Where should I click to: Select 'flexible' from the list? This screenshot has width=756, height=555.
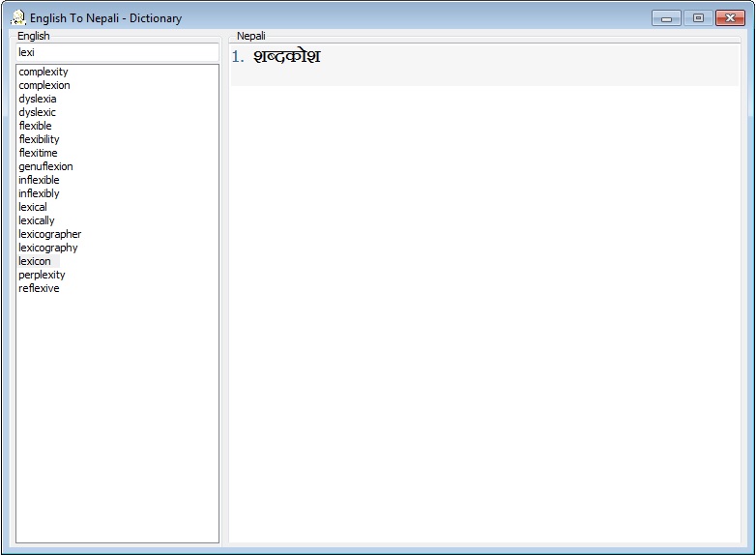point(36,126)
